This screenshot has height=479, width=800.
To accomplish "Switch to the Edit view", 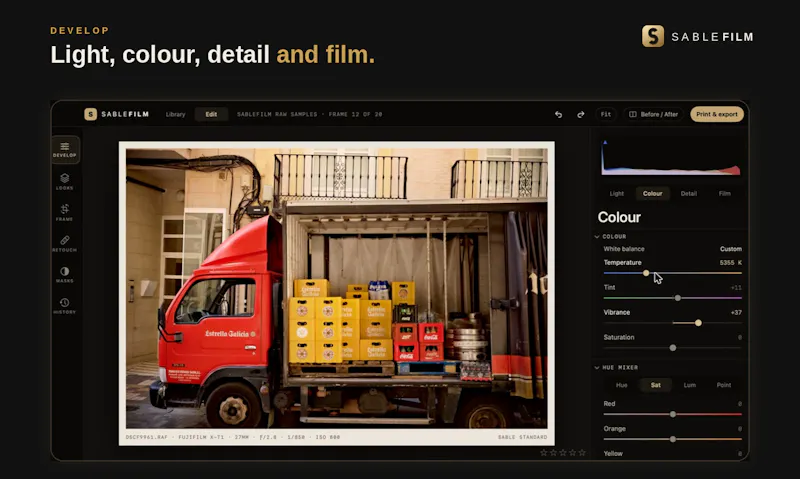I will point(211,114).
